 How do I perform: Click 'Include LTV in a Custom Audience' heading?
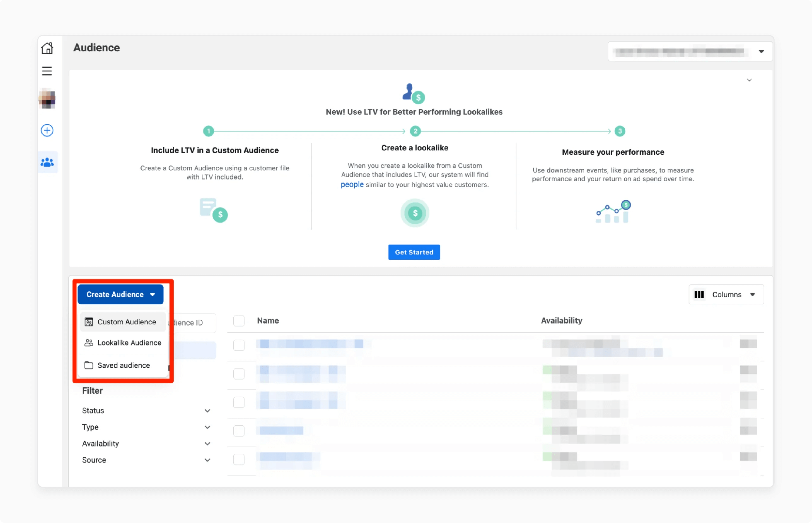[x=215, y=150]
